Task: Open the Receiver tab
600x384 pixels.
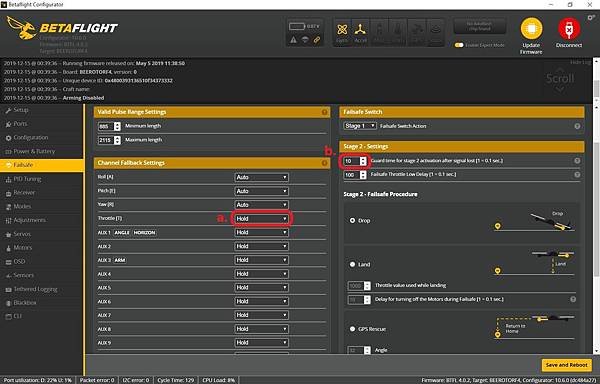Action: click(42, 193)
